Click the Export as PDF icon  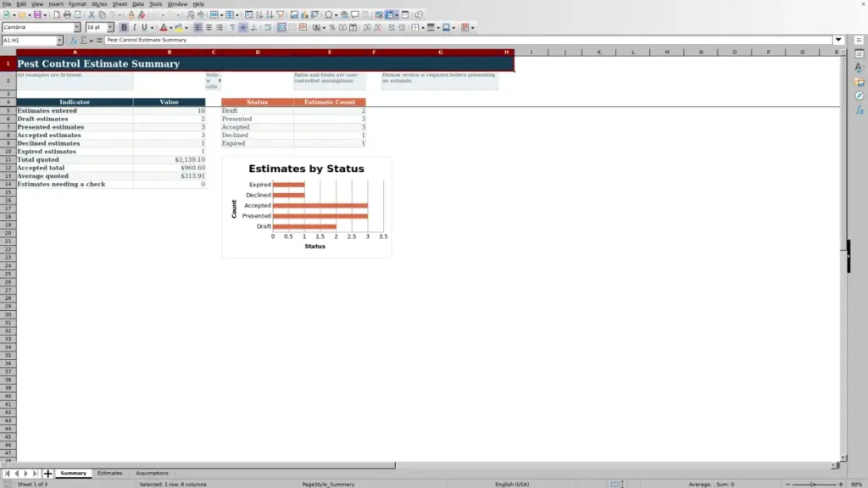click(x=57, y=14)
